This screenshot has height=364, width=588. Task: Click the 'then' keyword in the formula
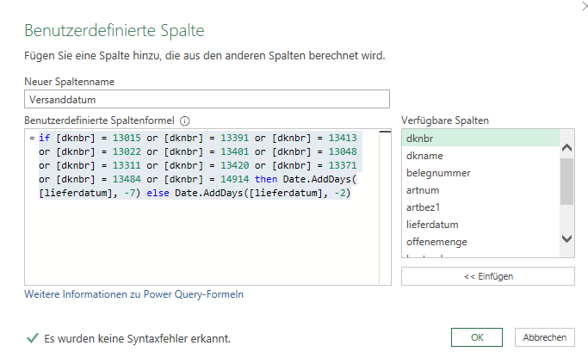pos(266,179)
